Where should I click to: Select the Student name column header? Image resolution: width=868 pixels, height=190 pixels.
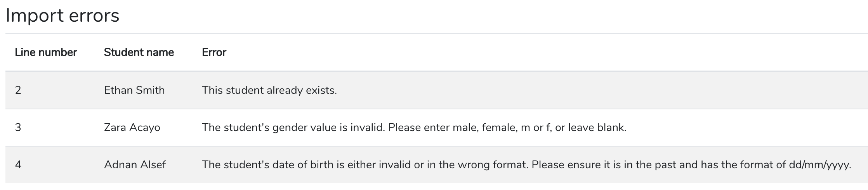tap(139, 52)
